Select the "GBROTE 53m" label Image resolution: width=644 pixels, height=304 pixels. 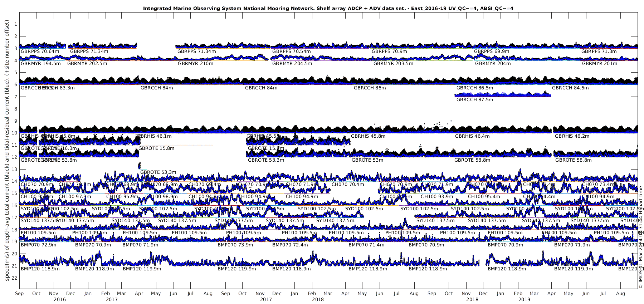pyautogui.click(x=367, y=160)
